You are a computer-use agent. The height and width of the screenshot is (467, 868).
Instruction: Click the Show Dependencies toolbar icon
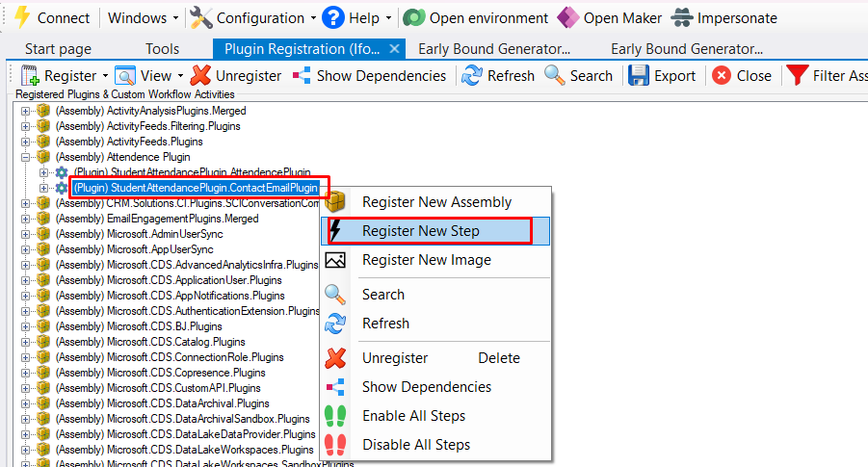tap(302, 75)
